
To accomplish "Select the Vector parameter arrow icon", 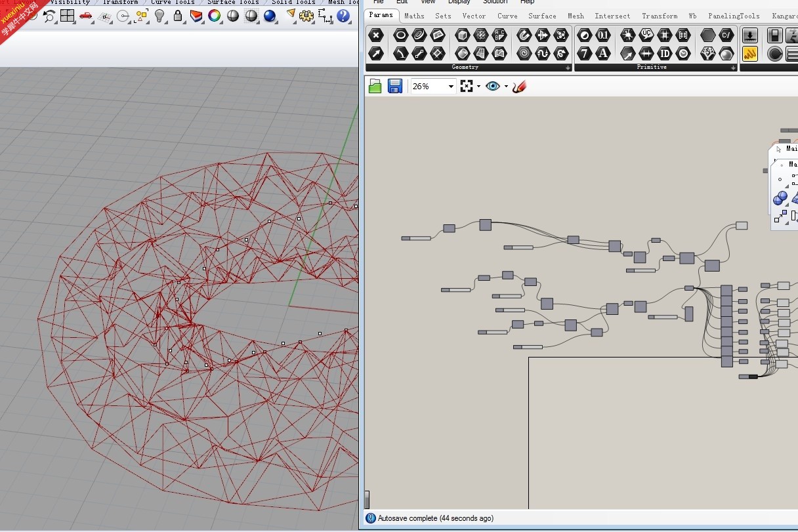I will pyautogui.click(x=376, y=53).
